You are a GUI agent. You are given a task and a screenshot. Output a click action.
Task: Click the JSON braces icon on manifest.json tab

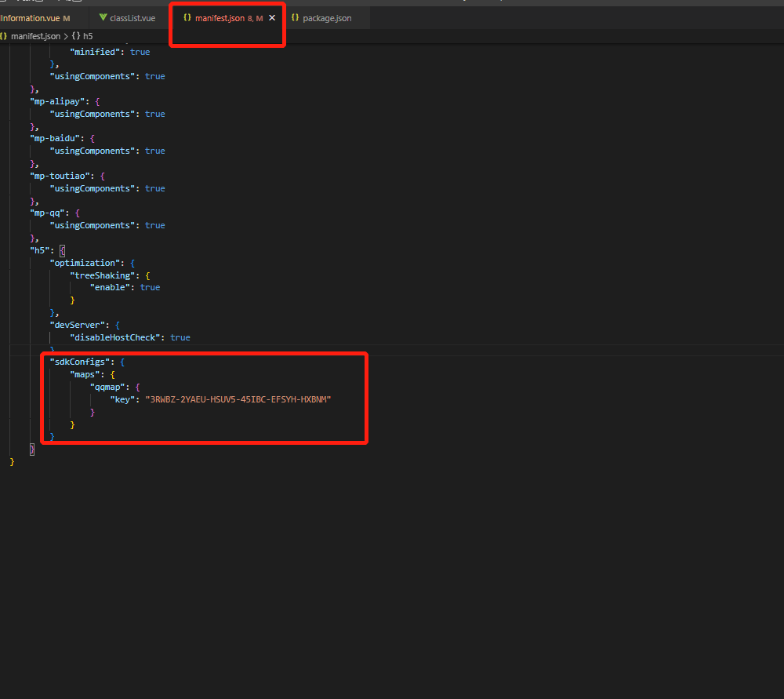[x=187, y=17]
